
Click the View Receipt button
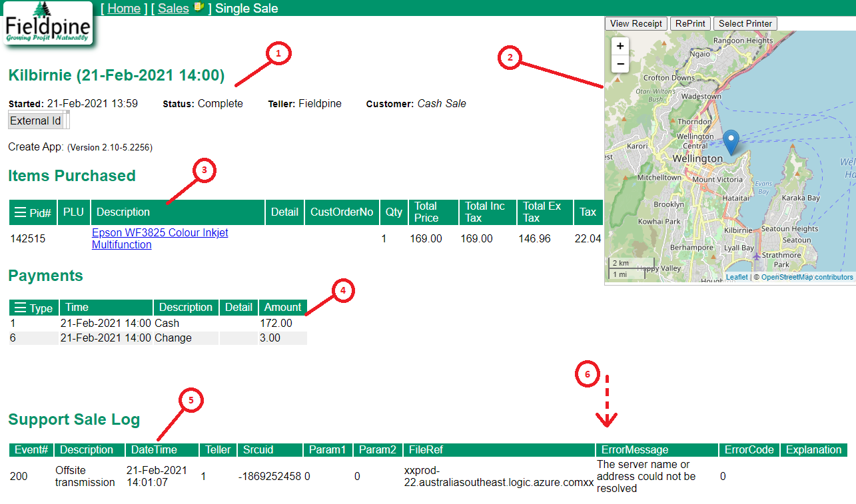tap(636, 23)
